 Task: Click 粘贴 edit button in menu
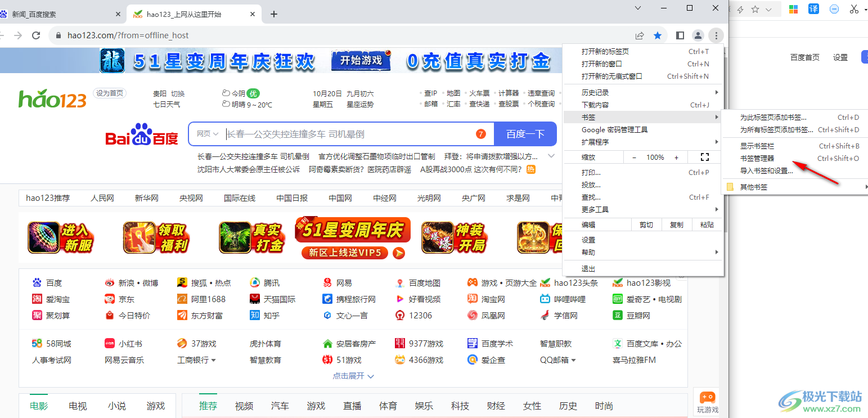tap(707, 224)
